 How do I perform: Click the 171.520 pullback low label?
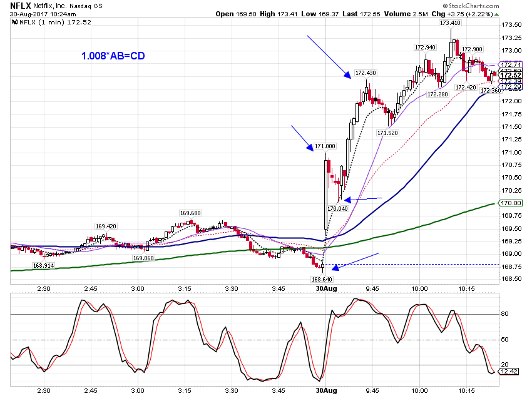387,133
